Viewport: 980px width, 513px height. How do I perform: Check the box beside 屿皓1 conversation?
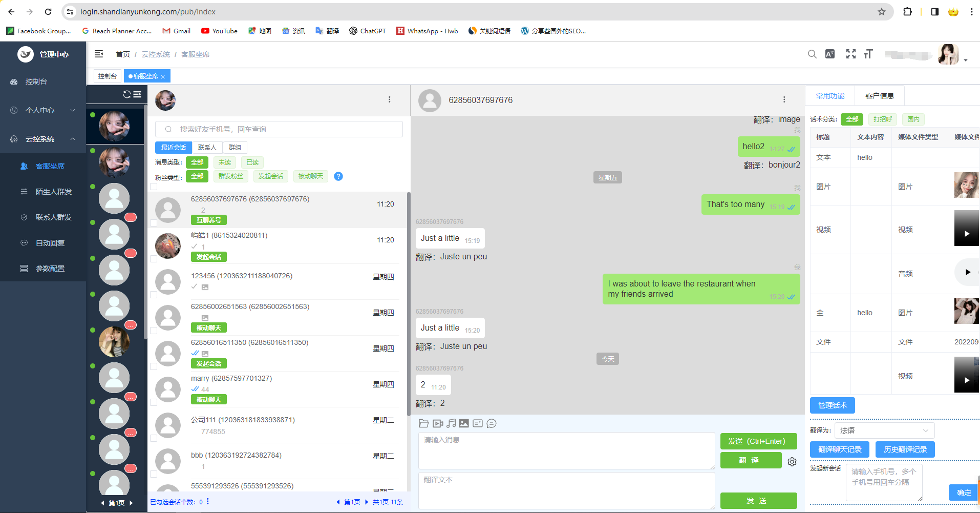154,259
